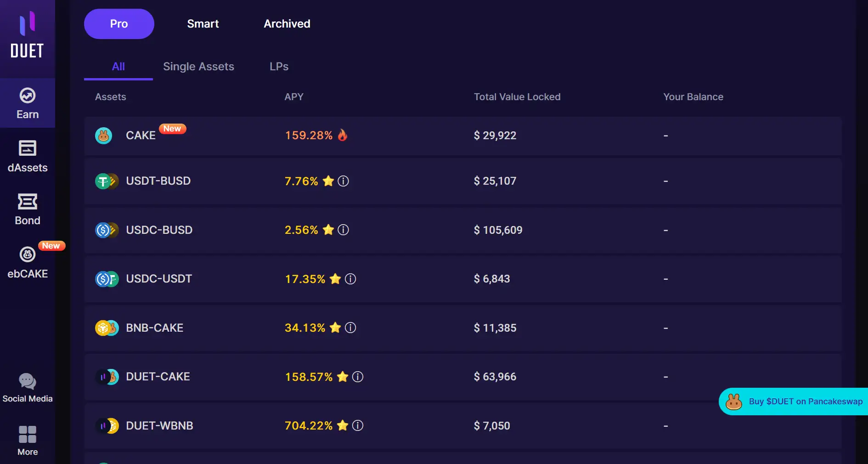
Task: View APY details for BNB-CAKE info icon
Action: pyautogui.click(x=350, y=328)
